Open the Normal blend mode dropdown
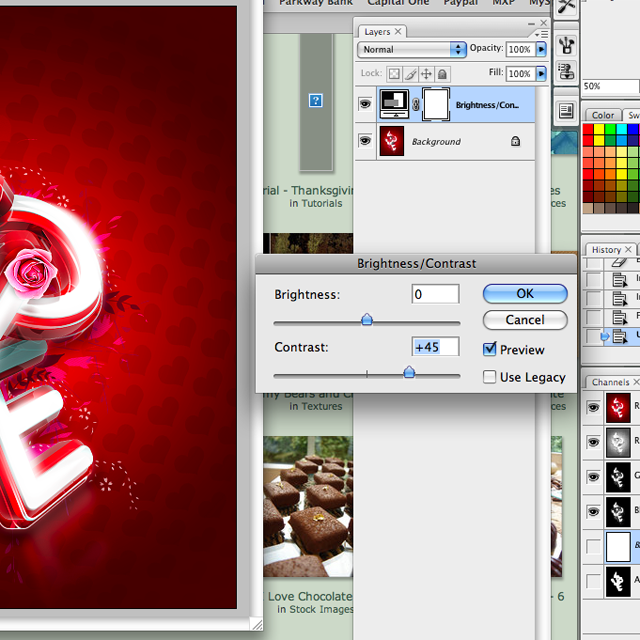 pyautogui.click(x=411, y=49)
